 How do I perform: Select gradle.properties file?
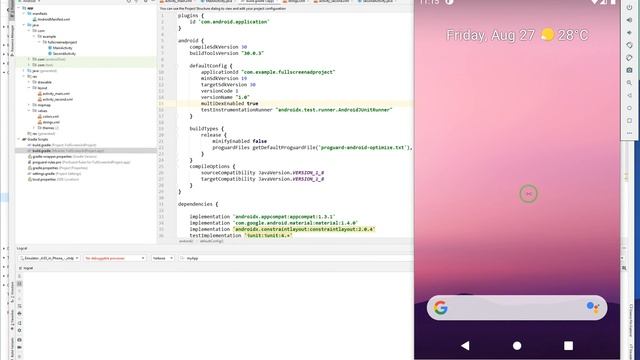point(58,168)
